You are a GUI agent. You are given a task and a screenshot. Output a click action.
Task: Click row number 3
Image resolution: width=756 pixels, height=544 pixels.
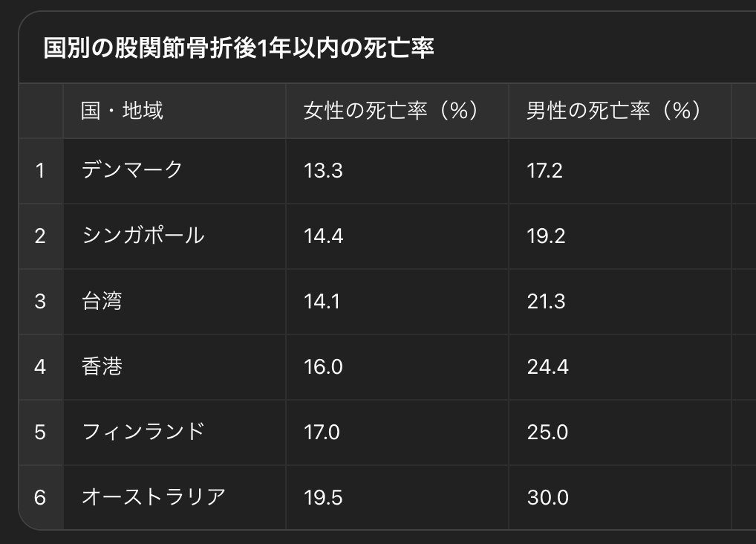pyautogui.click(x=40, y=302)
